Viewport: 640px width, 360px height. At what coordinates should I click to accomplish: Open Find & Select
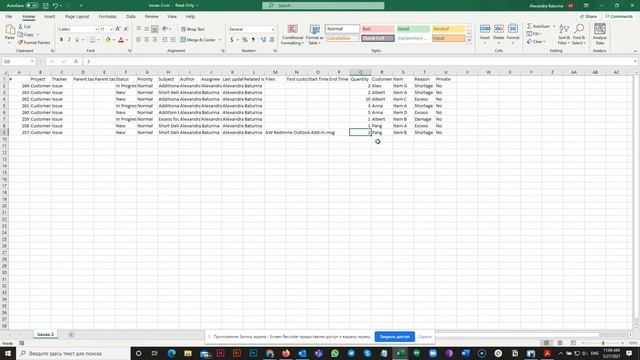[x=579, y=34]
